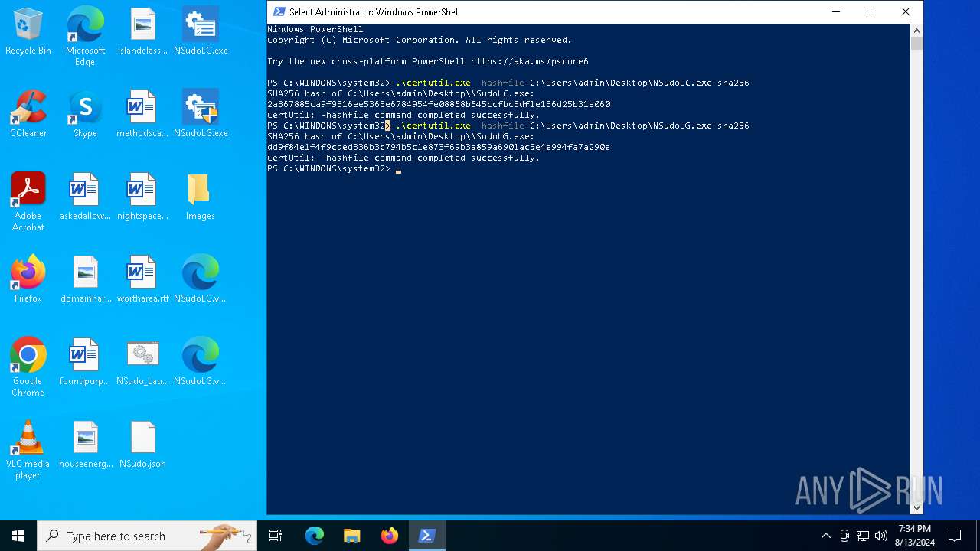This screenshot has height=551, width=980.
Task: Click PowerShell scrollbar down arrow
Action: (916, 507)
